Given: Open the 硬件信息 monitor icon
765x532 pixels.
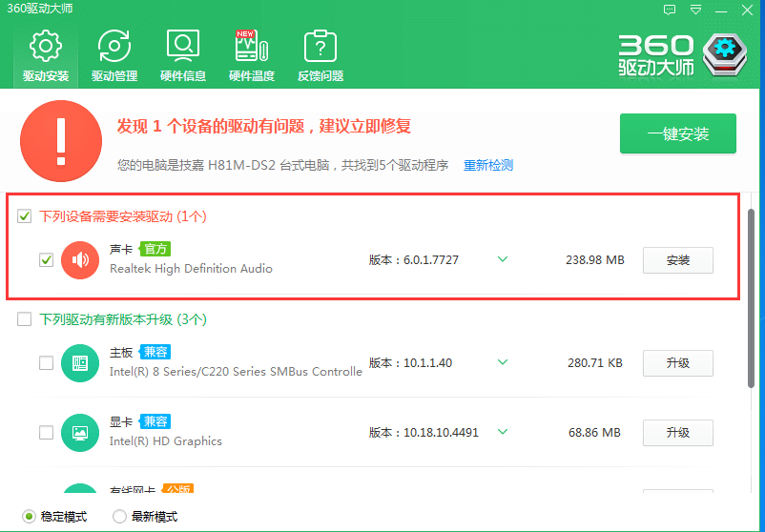Looking at the screenshot, I should (x=183, y=46).
